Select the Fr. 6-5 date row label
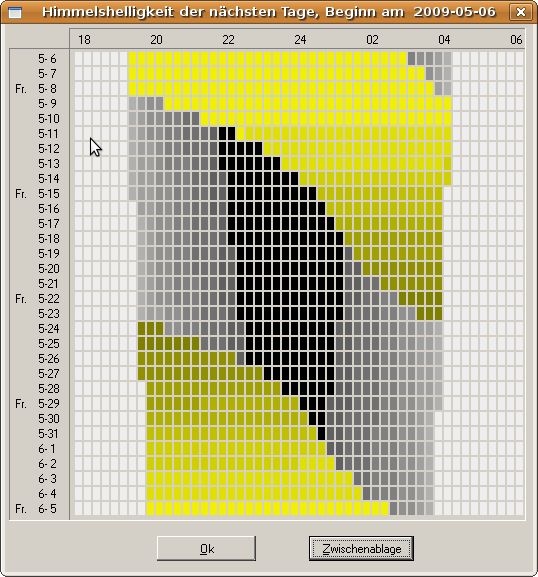Viewport: 538px width, 577px height. coord(36,509)
